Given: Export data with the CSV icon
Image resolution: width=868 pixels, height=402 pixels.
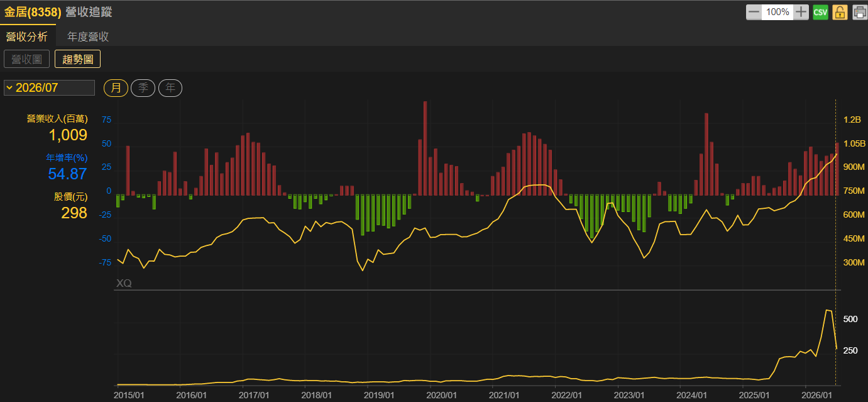Looking at the screenshot, I should click(820, 12).
